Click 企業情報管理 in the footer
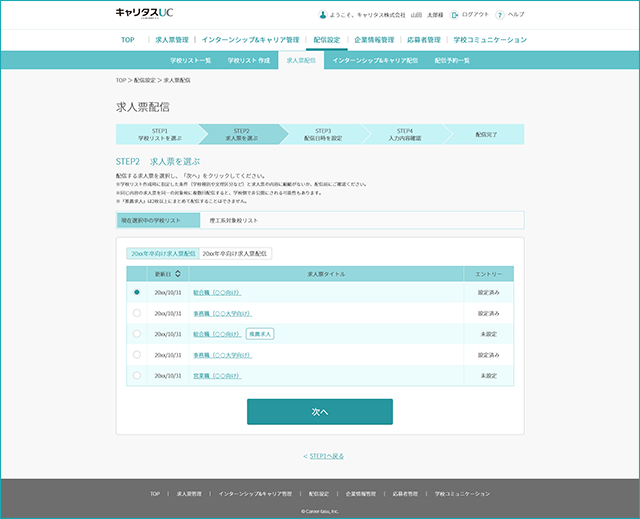640x519 pixels. pyautogui.click(x=360, y=494)
